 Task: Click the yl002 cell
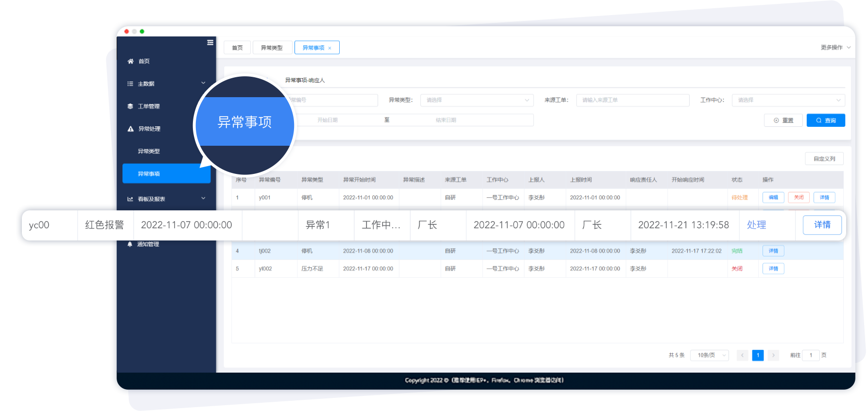pos(265,268)
